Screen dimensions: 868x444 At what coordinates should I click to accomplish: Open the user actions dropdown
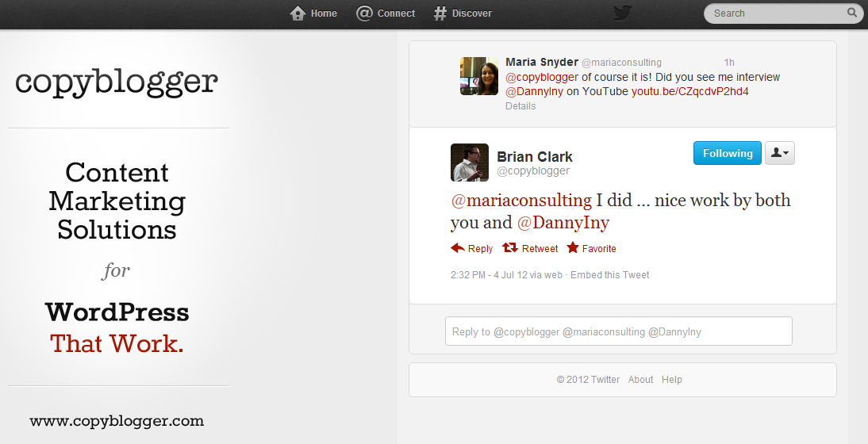pyautogui.click(x=779, y=153)
